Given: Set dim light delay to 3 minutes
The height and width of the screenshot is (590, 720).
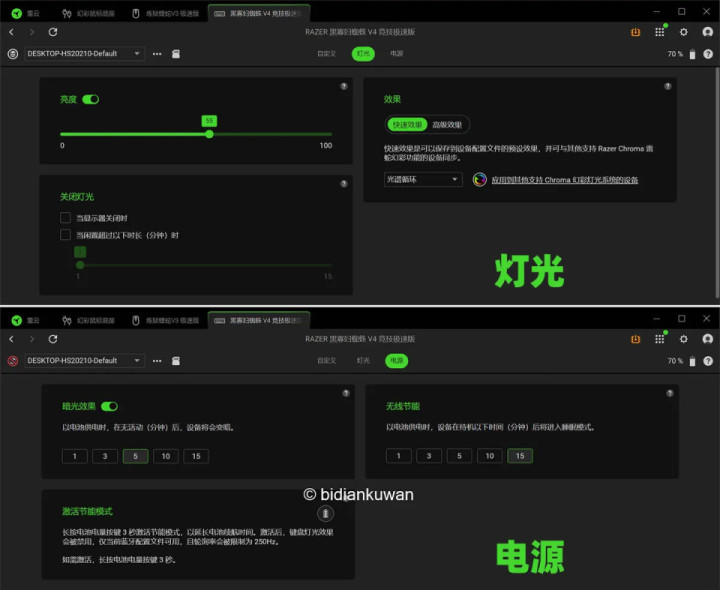Looking at the screenshot, I should pos(105,456).
